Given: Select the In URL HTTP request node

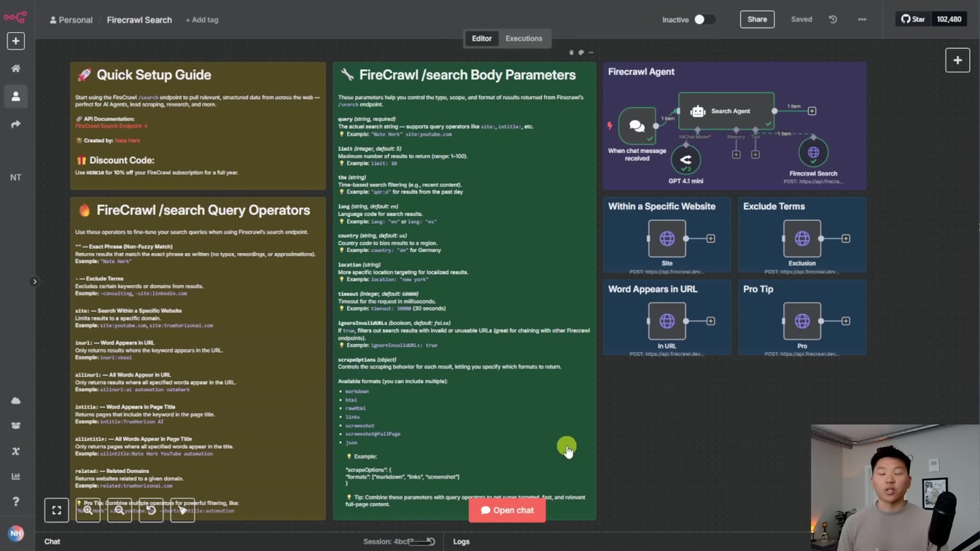Looking at the screenshot, I should click(666, 321).
